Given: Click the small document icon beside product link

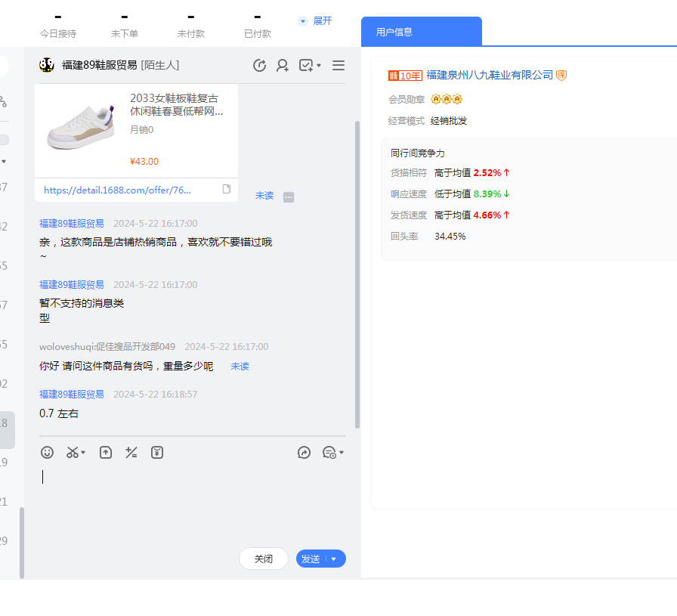Looking at the screenshot, I should pyautogui.click(x=226, y=189).
